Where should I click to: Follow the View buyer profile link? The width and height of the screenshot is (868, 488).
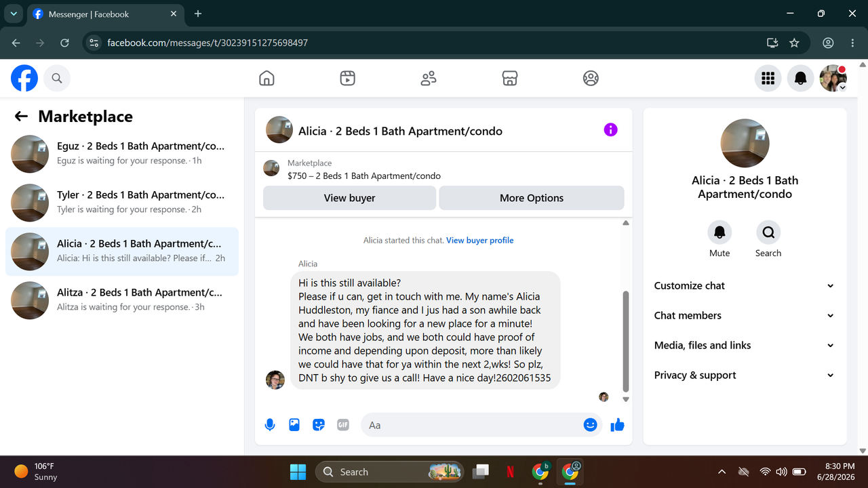480,241
